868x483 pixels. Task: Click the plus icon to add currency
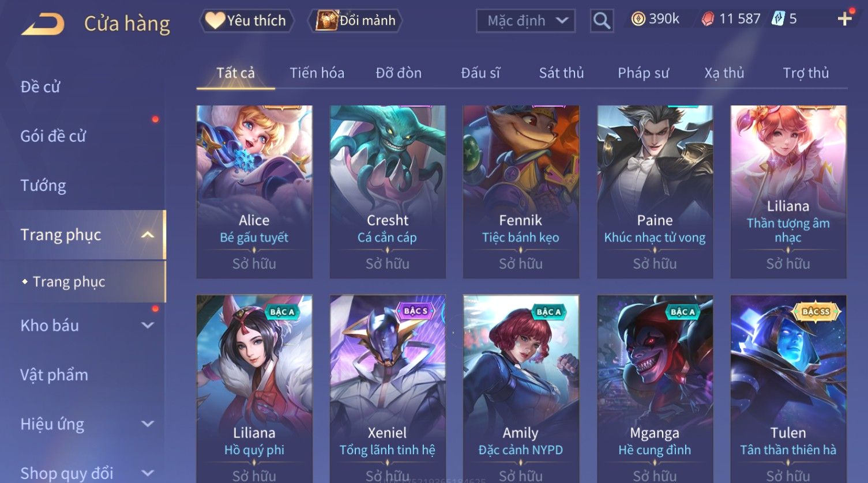(844, 19)
